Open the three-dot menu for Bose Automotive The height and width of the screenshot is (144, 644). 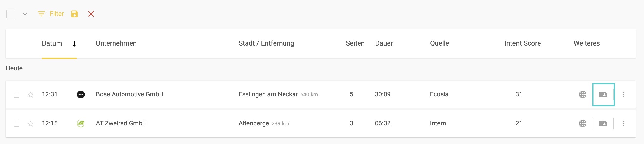pos(623,94)
